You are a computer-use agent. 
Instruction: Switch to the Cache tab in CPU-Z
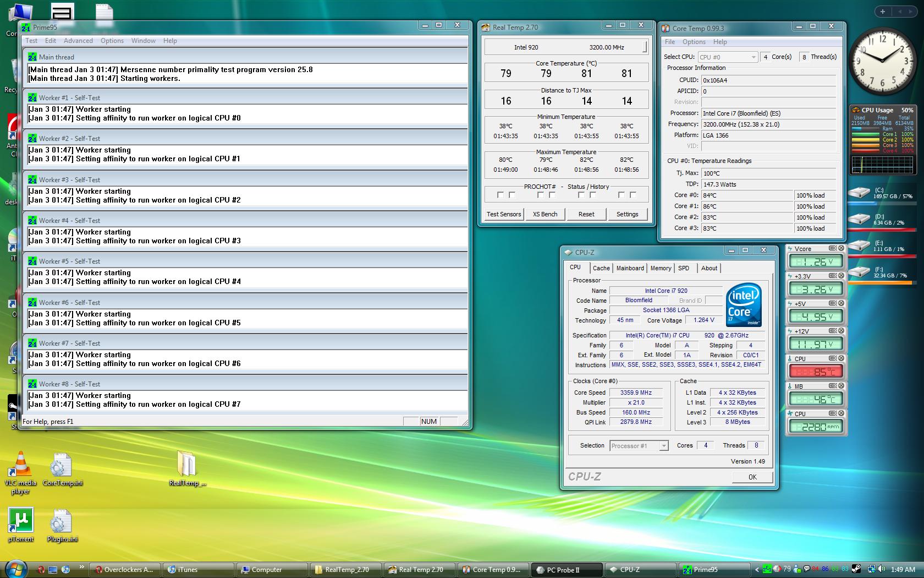pyautogui.click(x=601, y=268)
